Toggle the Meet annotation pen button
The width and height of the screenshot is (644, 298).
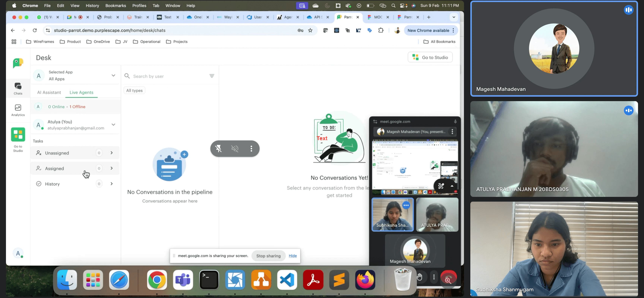[x=441, y=186]
